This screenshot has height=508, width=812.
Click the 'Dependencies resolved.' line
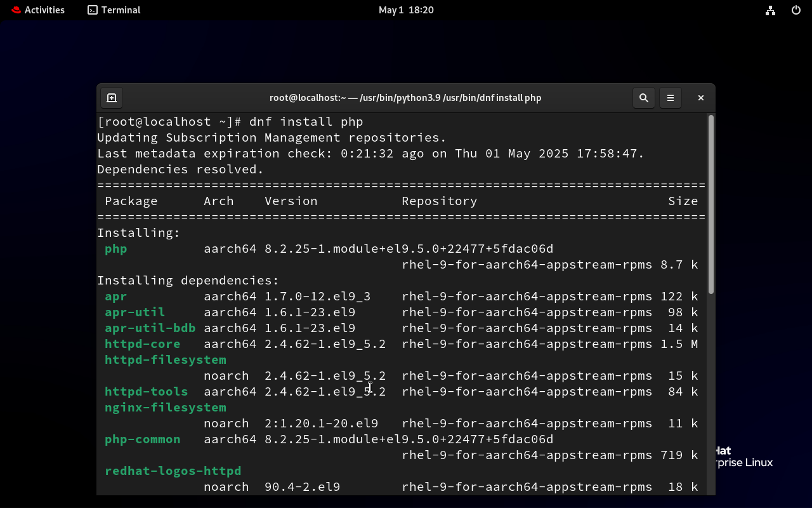click(181, 170)
